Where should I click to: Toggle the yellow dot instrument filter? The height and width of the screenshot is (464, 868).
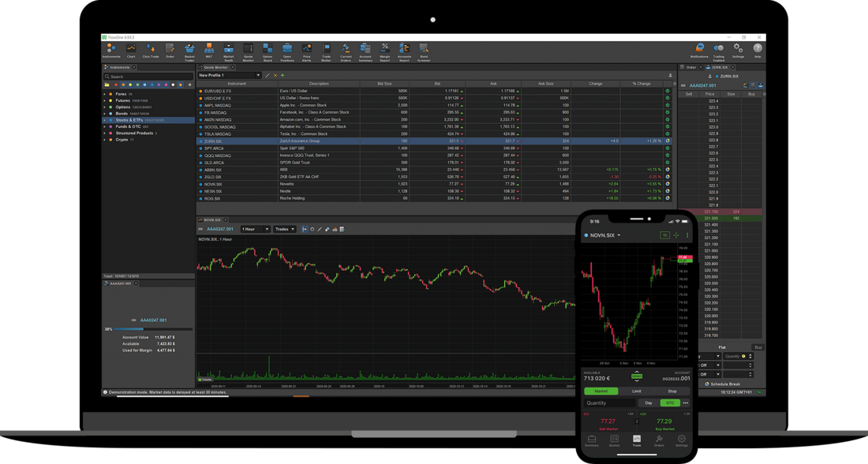pyautogui.click(x=130, y=84)
